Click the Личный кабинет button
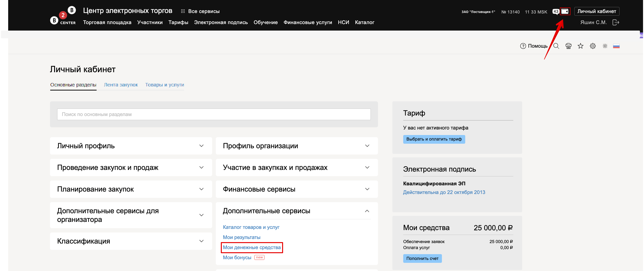This screenshot has height=271, width=644. point(596,11)
